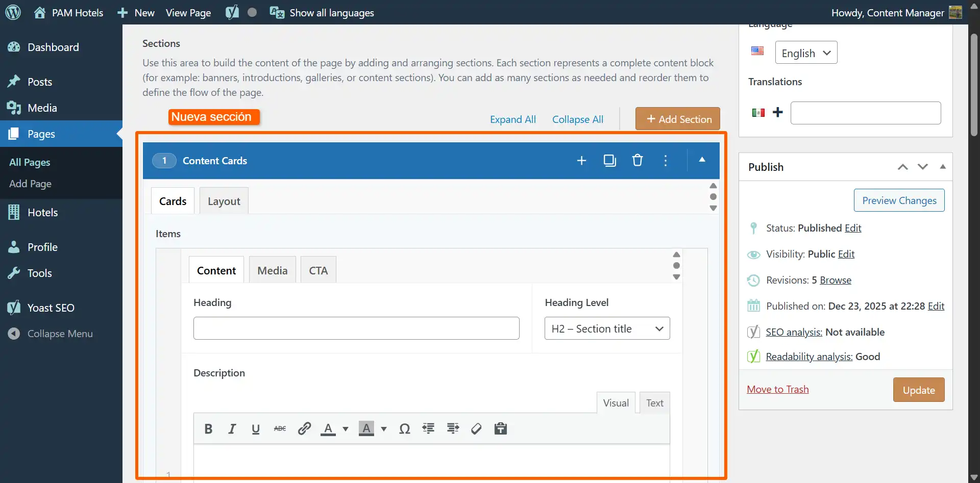The height and width of the screenshot is (483, 980).
Task: Open text color dropdown arrow
Action: (x=346, y=429)
